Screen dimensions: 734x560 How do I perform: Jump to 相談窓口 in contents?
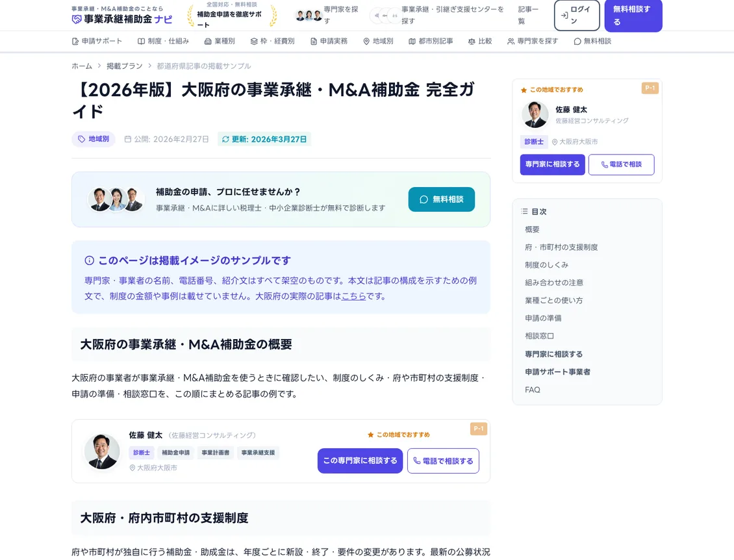(x=539, y=336)
